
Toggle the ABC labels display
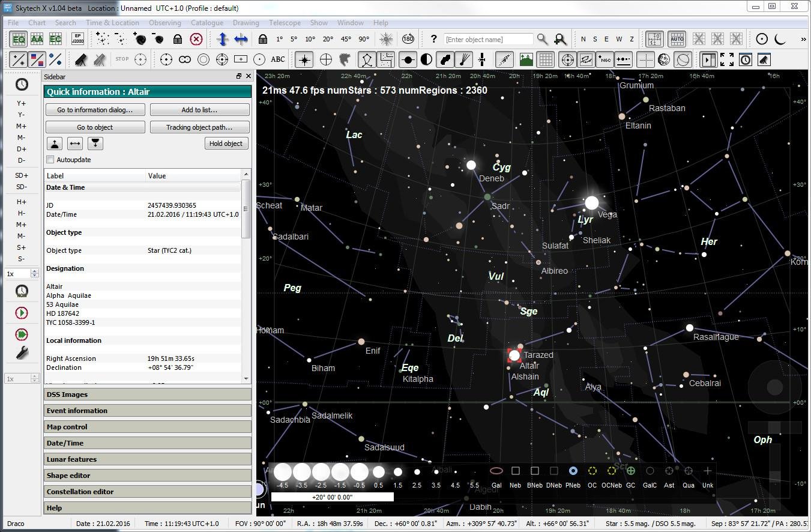278,59
